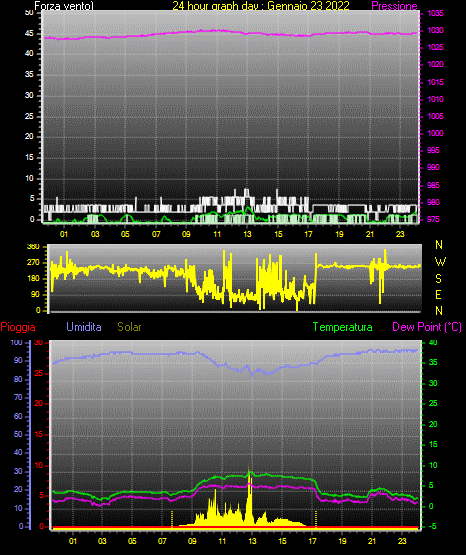Select the 24 hour graph day title
Image resolution: width=466 pixels, height=555 pixels.
(x=261, y=6)
